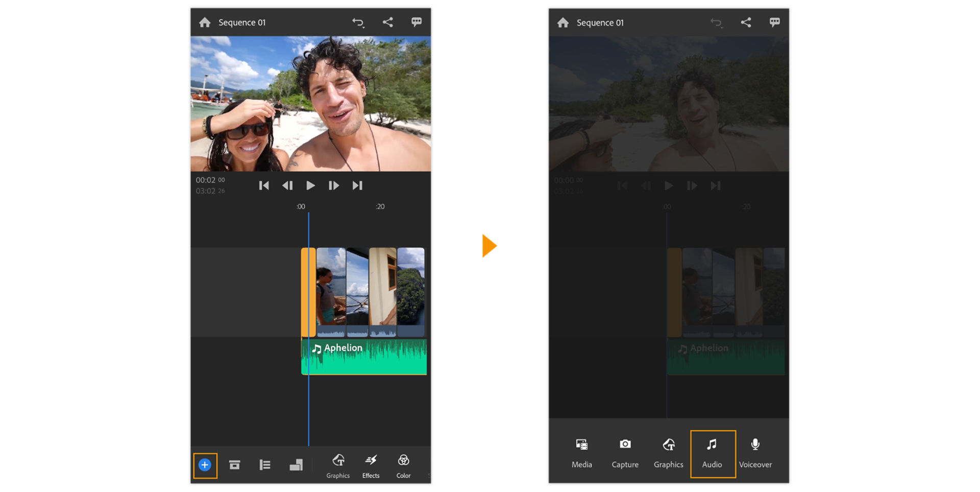Open the track controls list icon
980x492 pixels.
tap(265, 465)
